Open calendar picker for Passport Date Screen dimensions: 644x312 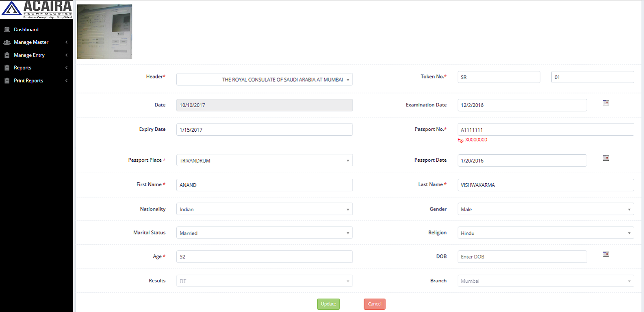[606, 158]
